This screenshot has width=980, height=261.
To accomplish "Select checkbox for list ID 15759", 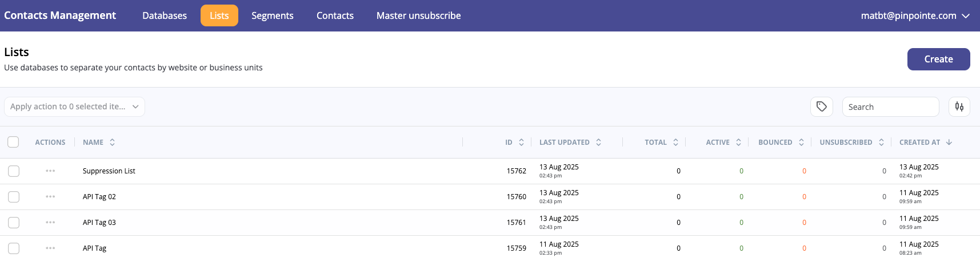I will click(14, 248).
